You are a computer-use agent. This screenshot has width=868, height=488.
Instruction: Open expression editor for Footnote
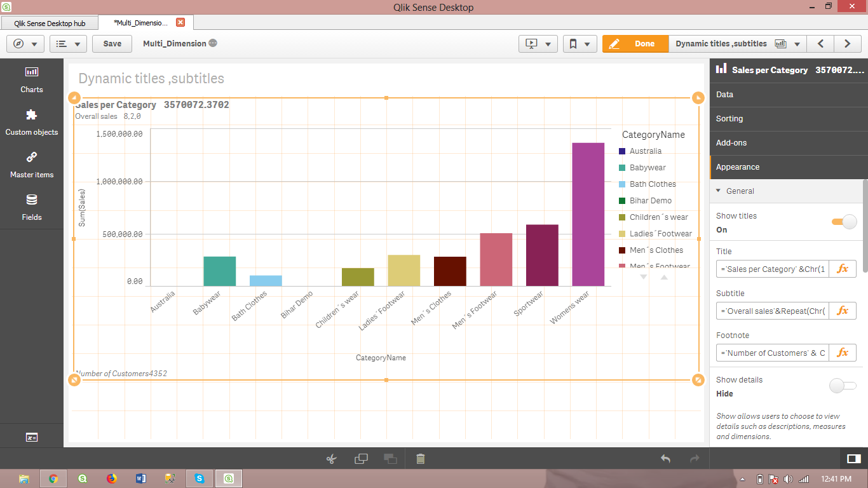point(843,353)
